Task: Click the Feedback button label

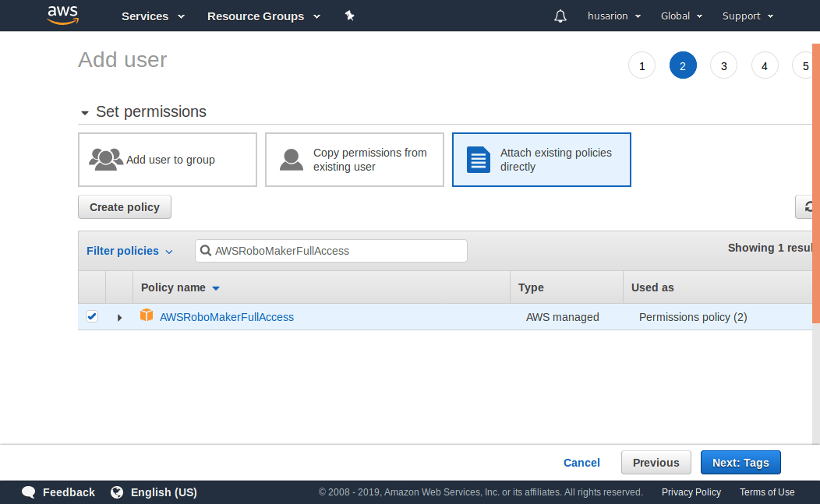Action: (69, 492)
